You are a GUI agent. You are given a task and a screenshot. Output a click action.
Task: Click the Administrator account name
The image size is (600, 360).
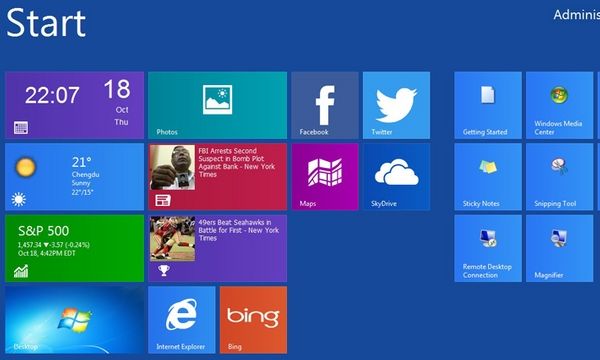tap(577, 15)
